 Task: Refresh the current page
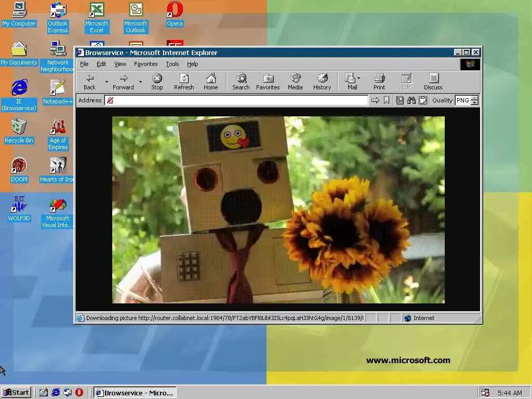tap(184, 82)
